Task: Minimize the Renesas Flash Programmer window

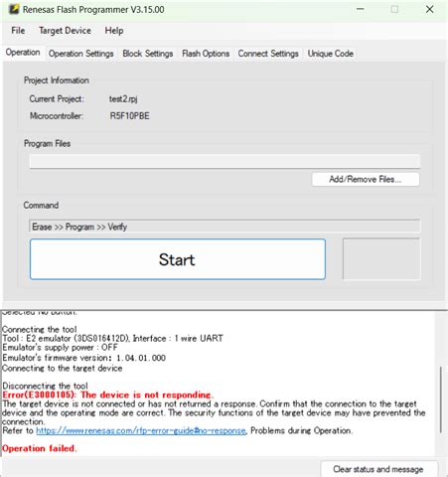Action: (x=361, y=9)
